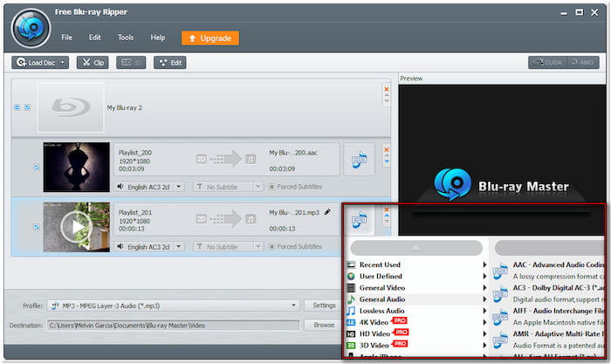Toggle Forced Subtitles for Playlist_201
The width and height of the screenshot is (611, 364).
[271, 247]
